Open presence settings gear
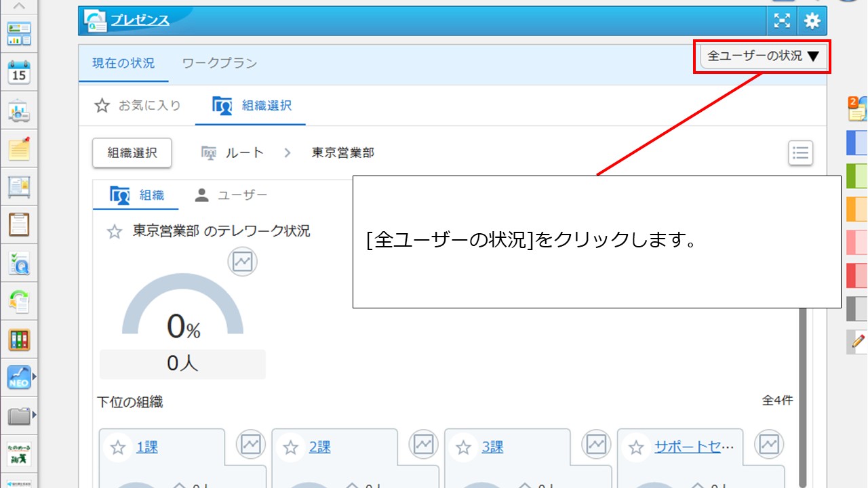 812,21
